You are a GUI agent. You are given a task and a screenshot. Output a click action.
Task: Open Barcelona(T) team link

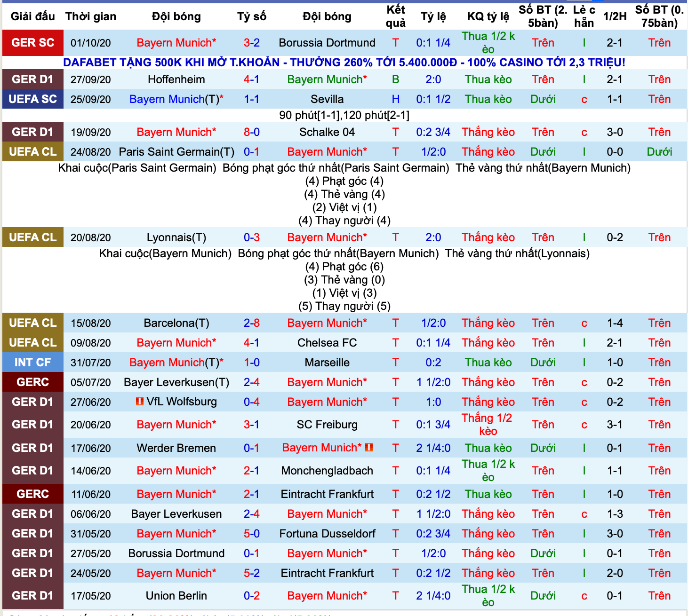176,323
